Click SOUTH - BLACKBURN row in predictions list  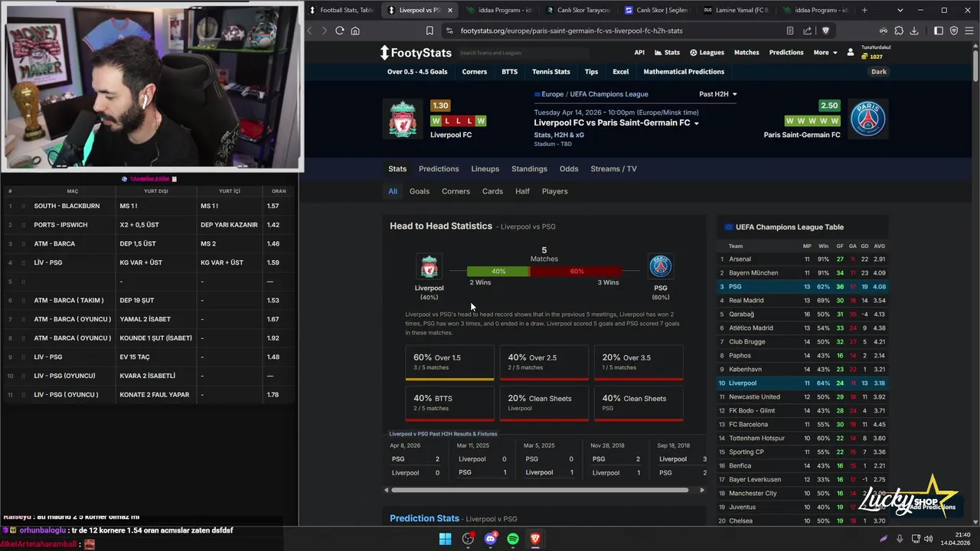coord(149,206)
